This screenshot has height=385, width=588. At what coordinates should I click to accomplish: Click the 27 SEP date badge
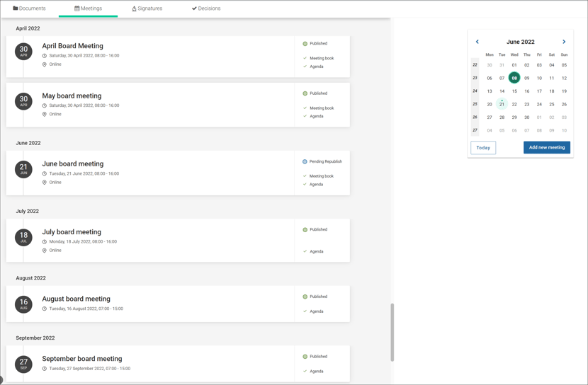coord(23,364)
